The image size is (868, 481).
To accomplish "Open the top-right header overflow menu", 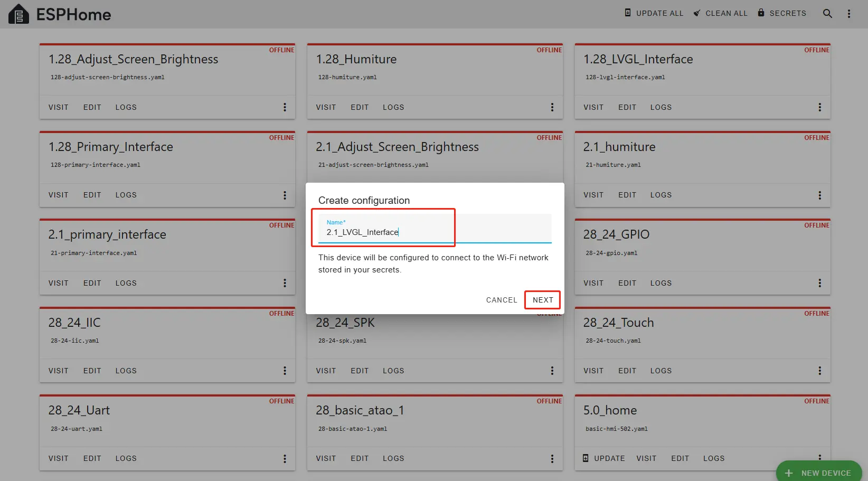I will [x=849, y=14].
